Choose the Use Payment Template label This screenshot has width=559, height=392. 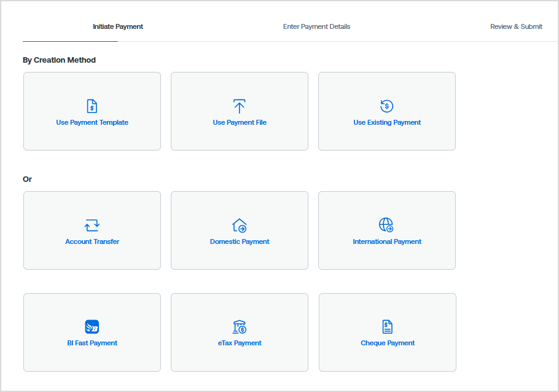92,122
